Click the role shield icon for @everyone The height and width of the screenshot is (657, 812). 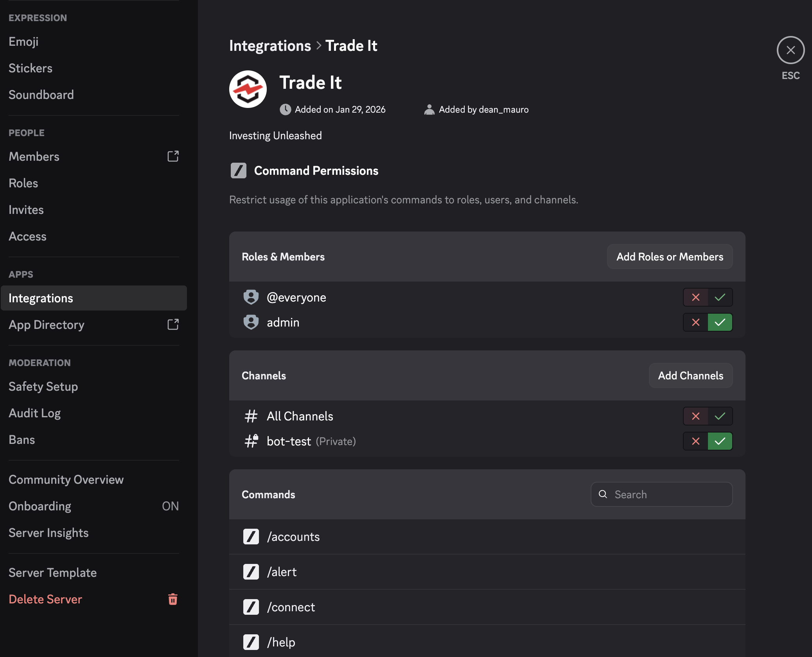pyautogui.click(x=251, y=297)
